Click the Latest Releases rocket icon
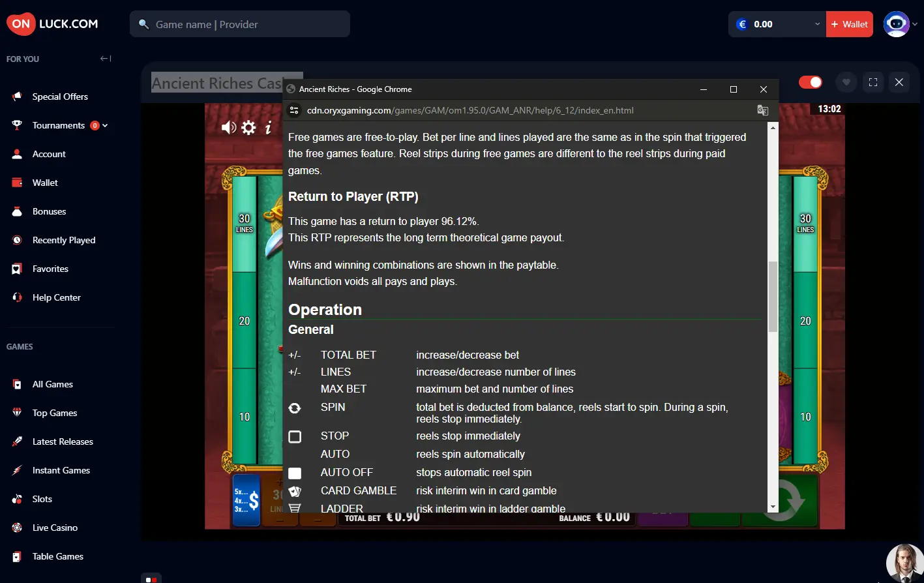924x583 pixels. coord(18,441)
